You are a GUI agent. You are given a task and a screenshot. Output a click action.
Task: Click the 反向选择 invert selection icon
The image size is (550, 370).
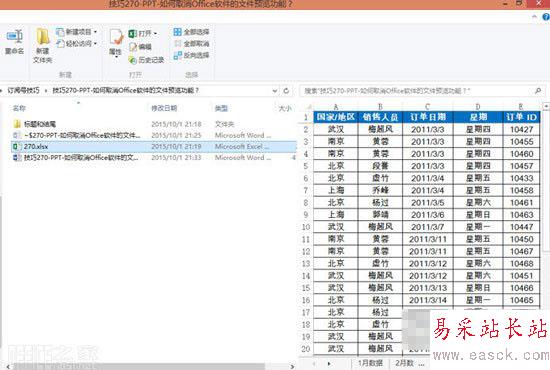coord(177,55)
